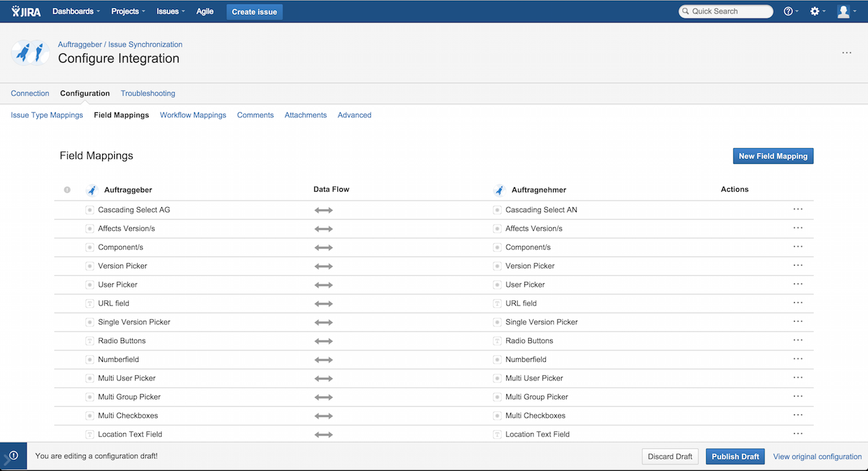
Task: Select the Field Mappings sub-tab
Action: (122, 115)
